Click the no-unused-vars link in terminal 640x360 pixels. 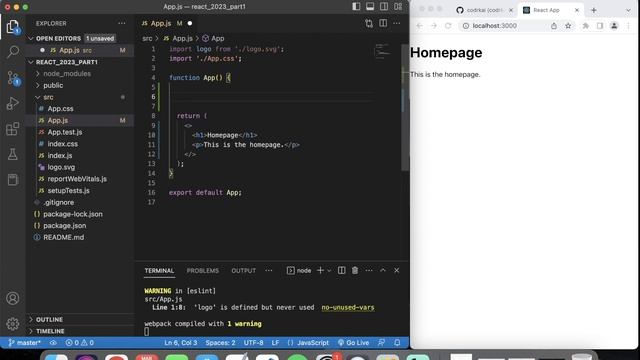pyautogui.click(x=348, y=307)
